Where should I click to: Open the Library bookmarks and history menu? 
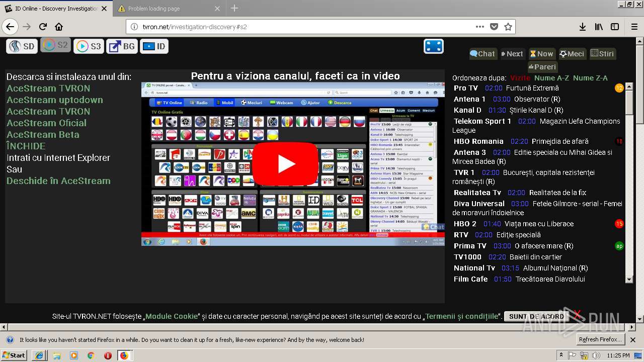pyautogui.click(x=599, y=27)
